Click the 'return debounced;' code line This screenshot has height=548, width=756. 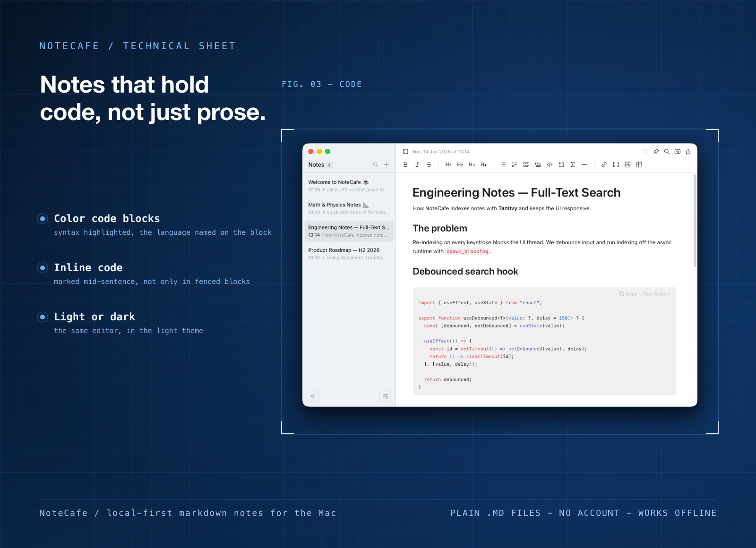447,379
